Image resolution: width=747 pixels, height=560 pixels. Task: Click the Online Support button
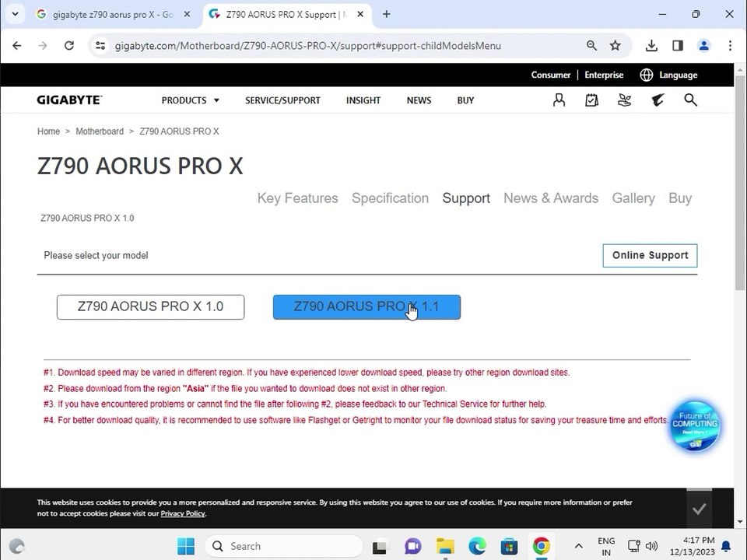click(x=650, y=255)
